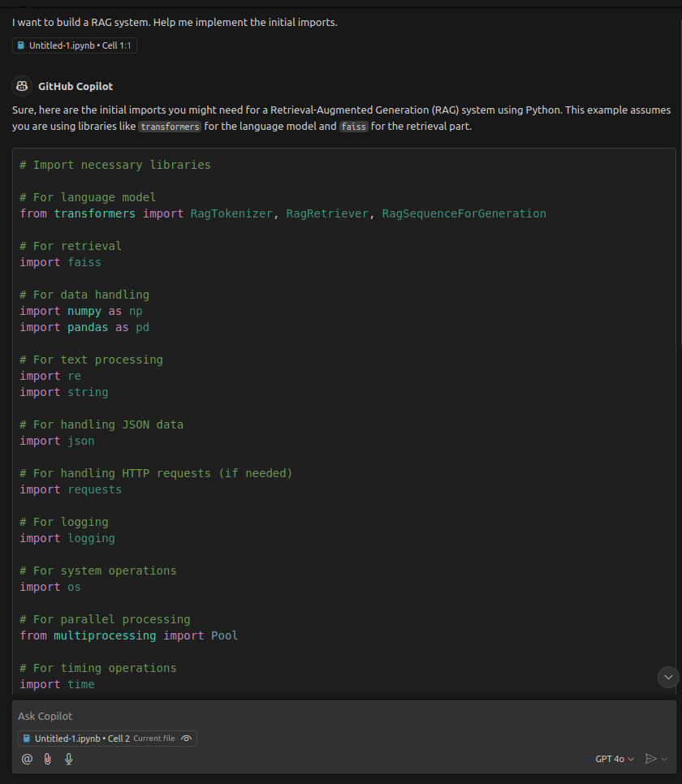Click the inline 'faiss' code term
The height and width of the screenshot is (784, 682).
pos(353,127)
